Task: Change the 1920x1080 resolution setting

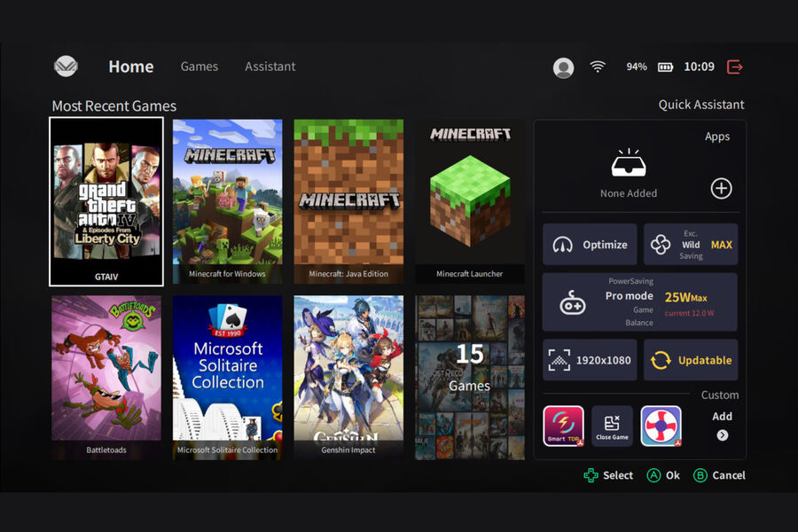Action: click(590, 360)
